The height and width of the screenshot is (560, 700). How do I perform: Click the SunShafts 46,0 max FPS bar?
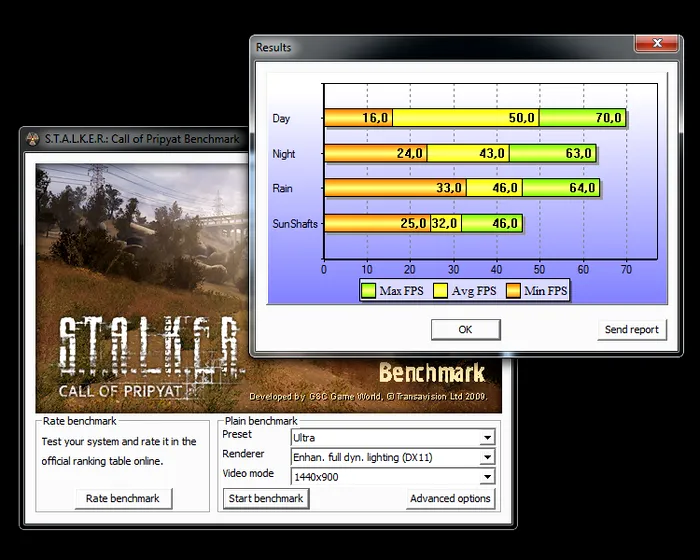click(x=492, y=223)
